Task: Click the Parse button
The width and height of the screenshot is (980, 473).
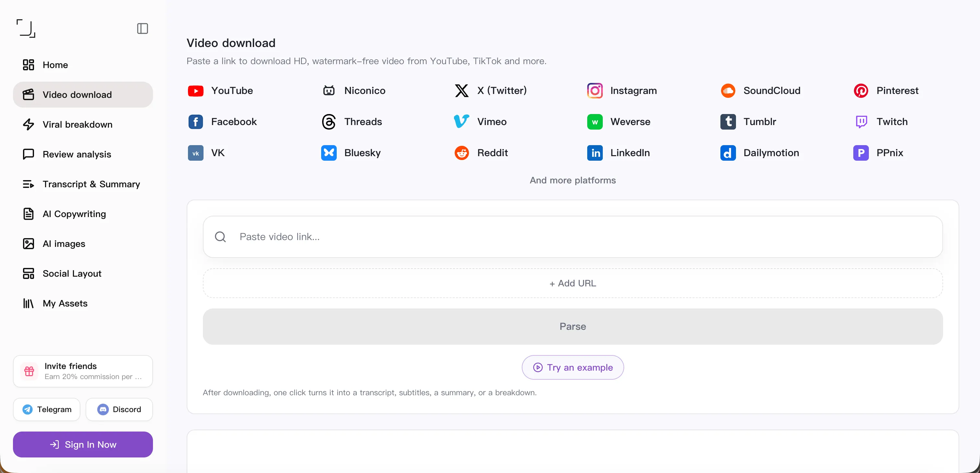Action: (573, 327)
